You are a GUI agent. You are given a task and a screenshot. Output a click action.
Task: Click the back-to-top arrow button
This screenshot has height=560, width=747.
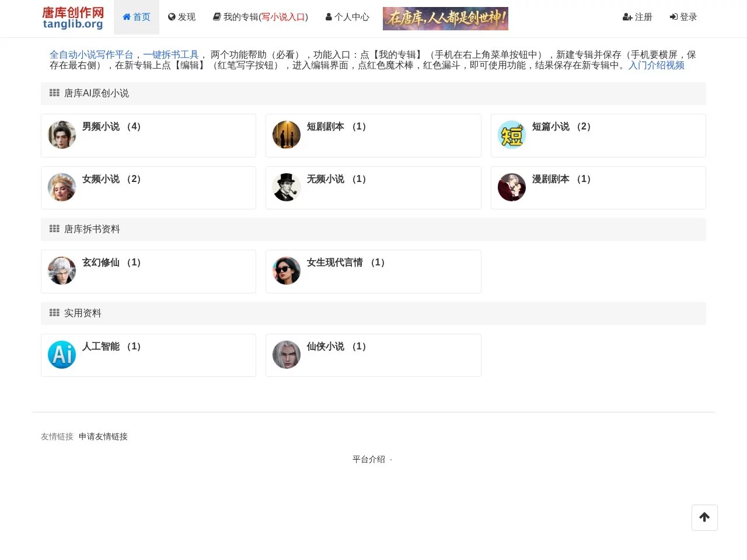pos(704,517)
